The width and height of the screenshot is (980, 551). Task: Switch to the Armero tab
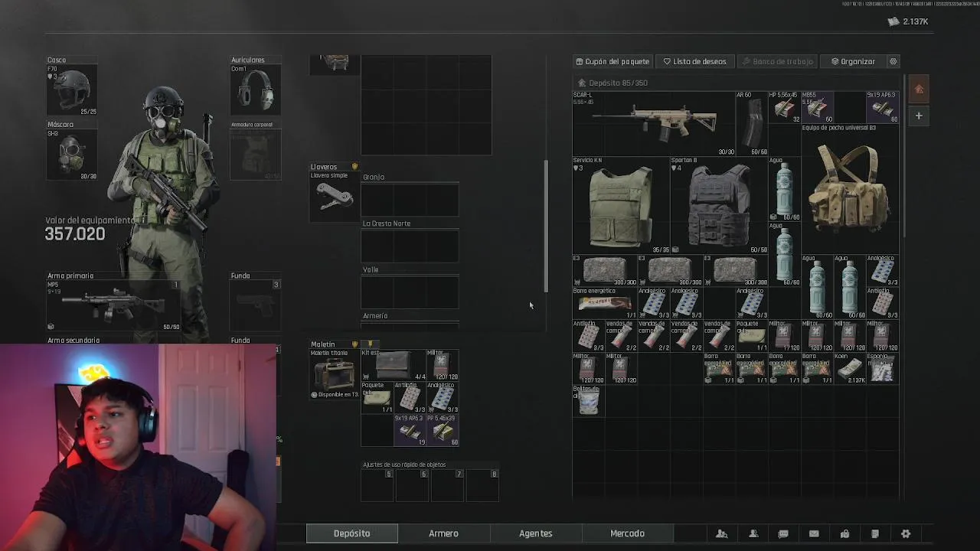(443, 533)
